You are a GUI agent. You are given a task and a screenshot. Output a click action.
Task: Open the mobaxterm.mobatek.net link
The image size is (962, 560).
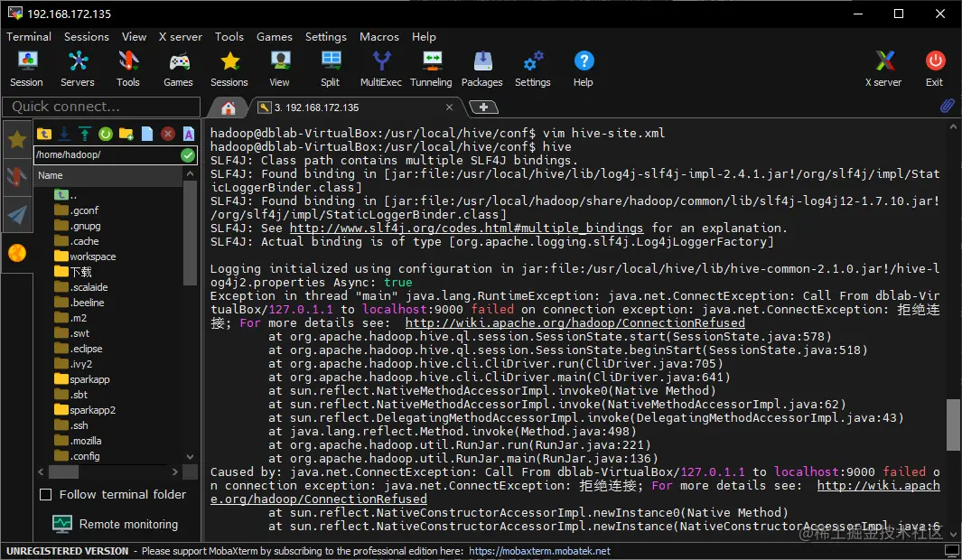click(540, 551)
